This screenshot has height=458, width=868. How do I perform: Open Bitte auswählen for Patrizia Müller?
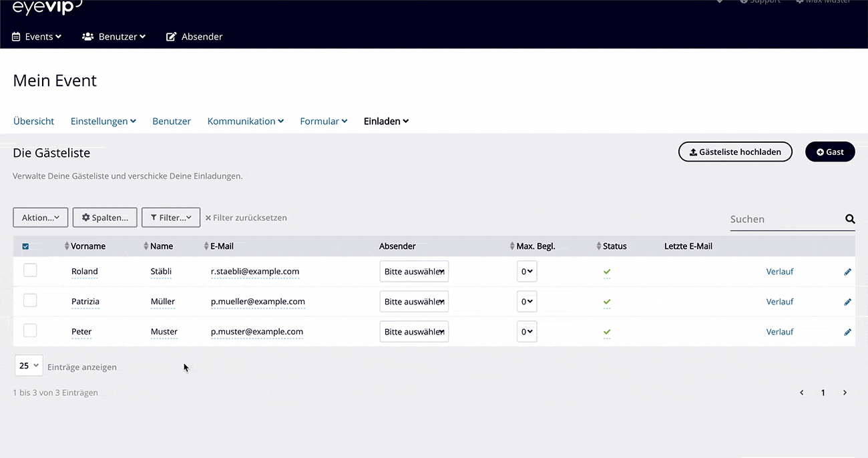414,301
